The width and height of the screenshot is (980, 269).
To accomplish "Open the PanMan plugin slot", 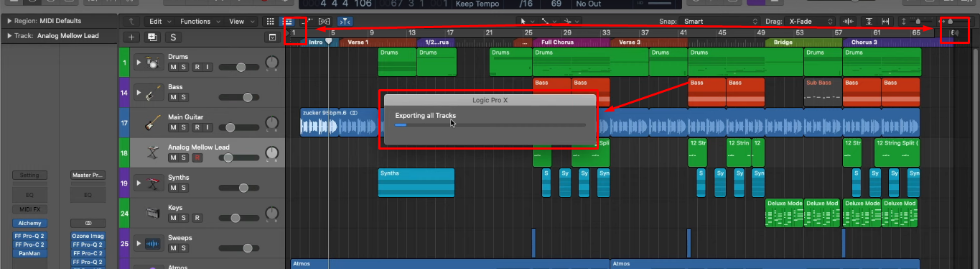I will 30,253.
